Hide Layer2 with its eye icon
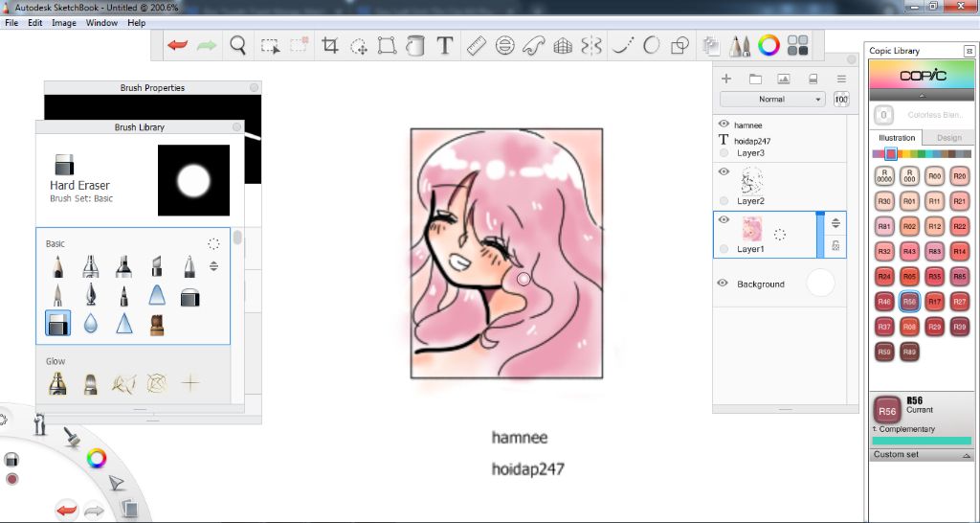980x523 pixels. [724, 171]
